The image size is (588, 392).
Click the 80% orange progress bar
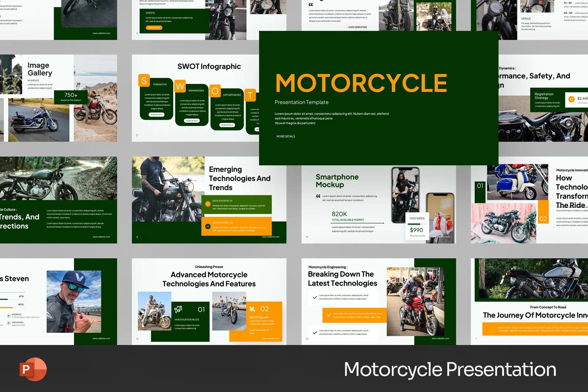point(6,307)
